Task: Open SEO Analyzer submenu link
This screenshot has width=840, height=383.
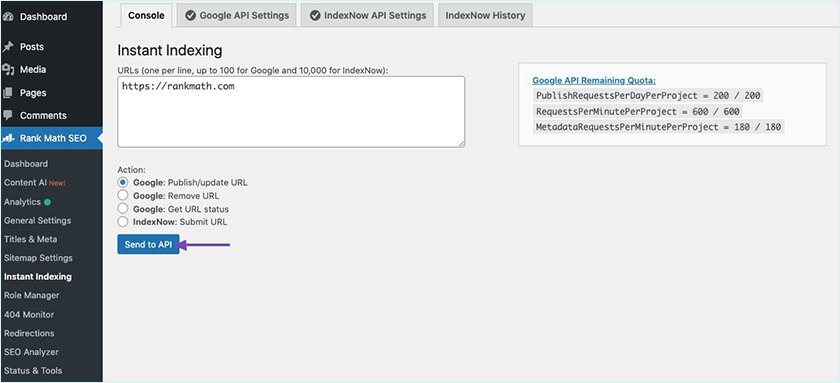Action: coord(31,352)
